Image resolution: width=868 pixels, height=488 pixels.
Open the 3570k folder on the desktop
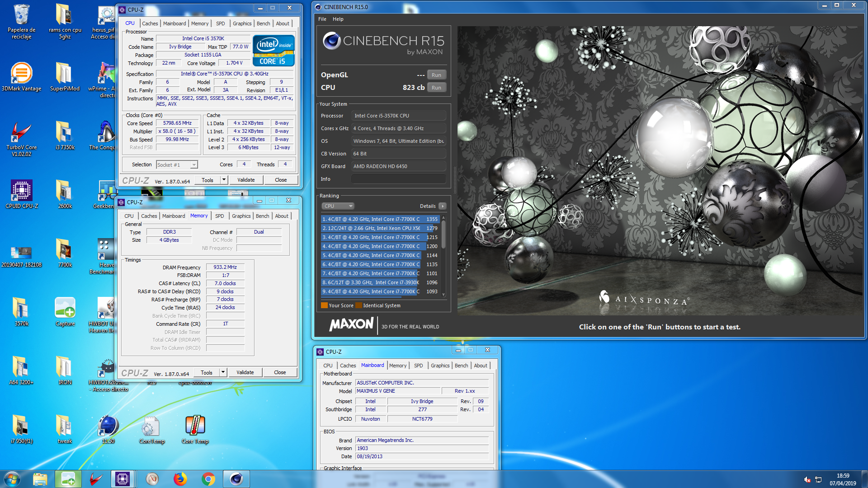21,312
